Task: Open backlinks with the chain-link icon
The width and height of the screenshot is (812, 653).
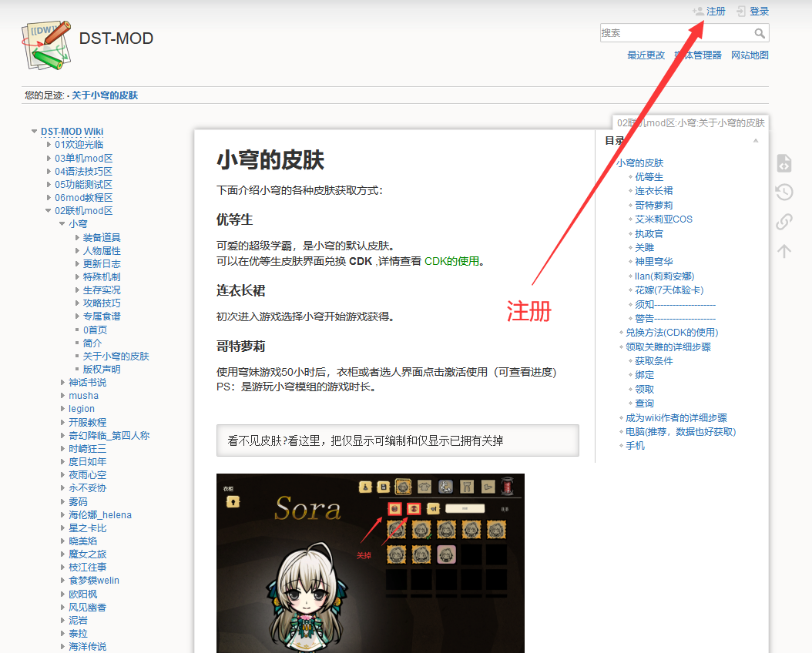Action: tap(783, 222)
